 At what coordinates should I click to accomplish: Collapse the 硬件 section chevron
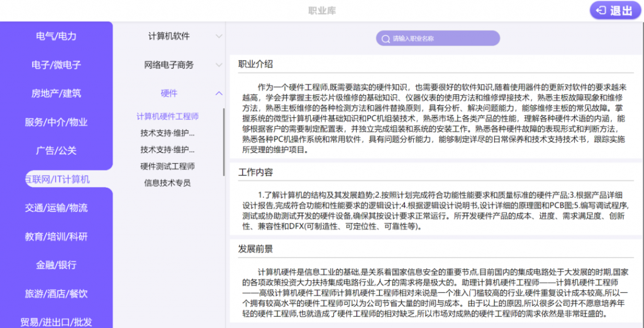click(x=219, y=93)
